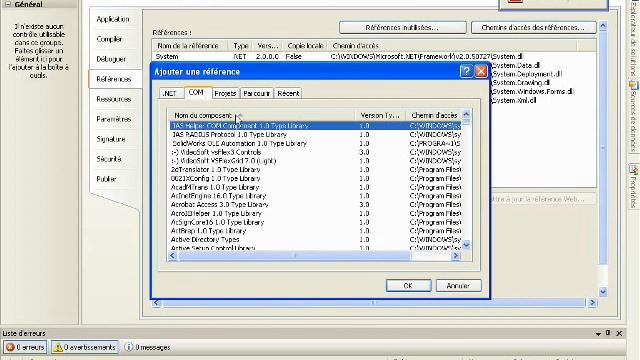Click the System.Windows.Forms.dll path entry
Screen dimensions: 640x360
(532, 91)
